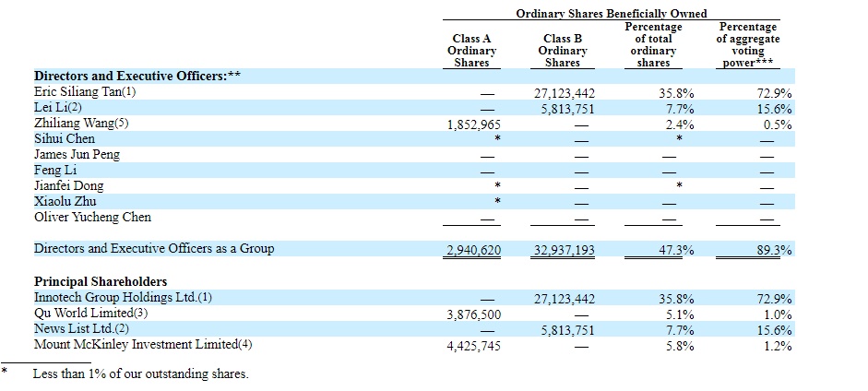Screen dimensions: 868x391
Task: Select the name Eric Siliang Tan(1)
Action: [x=85, y=92]
